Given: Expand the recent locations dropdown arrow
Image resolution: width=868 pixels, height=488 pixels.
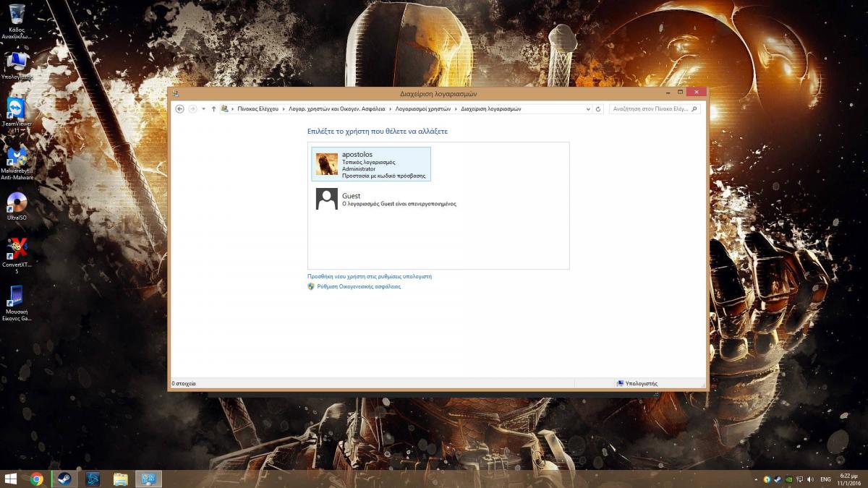Looking at the screenshot, I should [203, 109].
